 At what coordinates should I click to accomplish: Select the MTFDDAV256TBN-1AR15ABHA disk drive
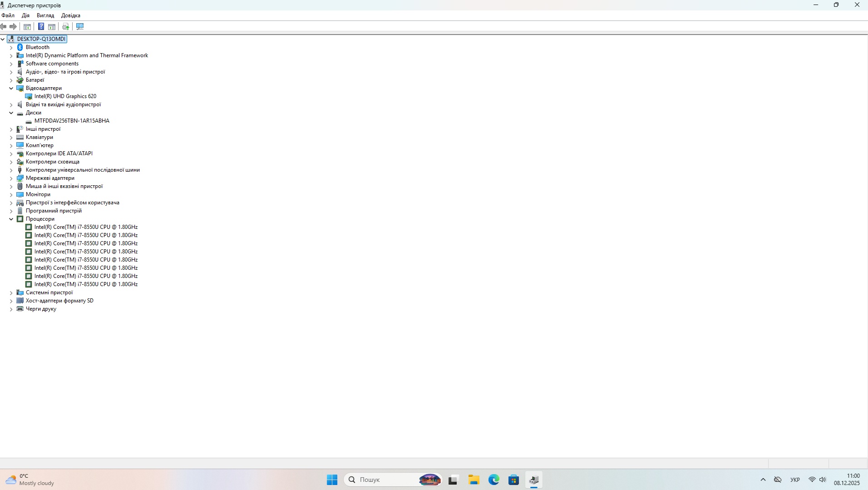click(x=72, y=121)
